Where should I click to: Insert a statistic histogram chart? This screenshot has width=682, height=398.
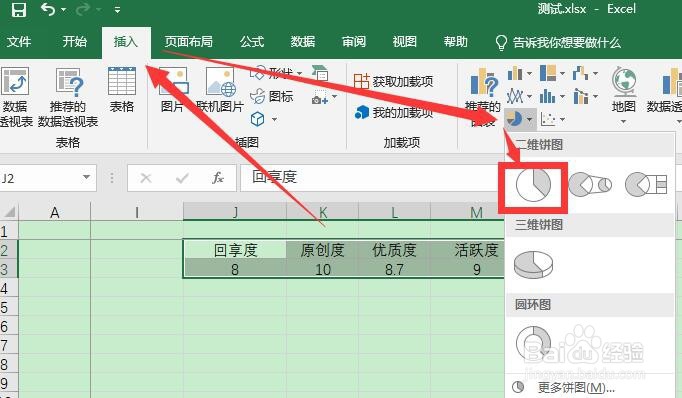tap(548, 96)
